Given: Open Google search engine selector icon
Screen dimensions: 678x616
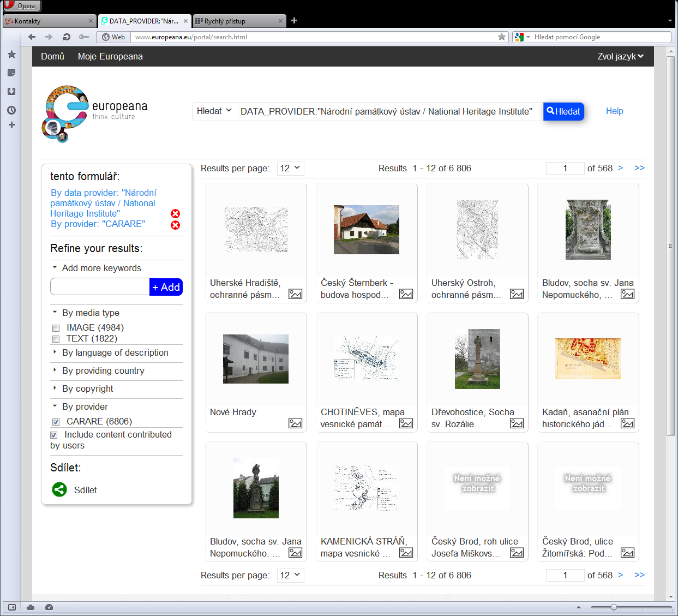Looking at the screenshot, I should tap(522, 37).
